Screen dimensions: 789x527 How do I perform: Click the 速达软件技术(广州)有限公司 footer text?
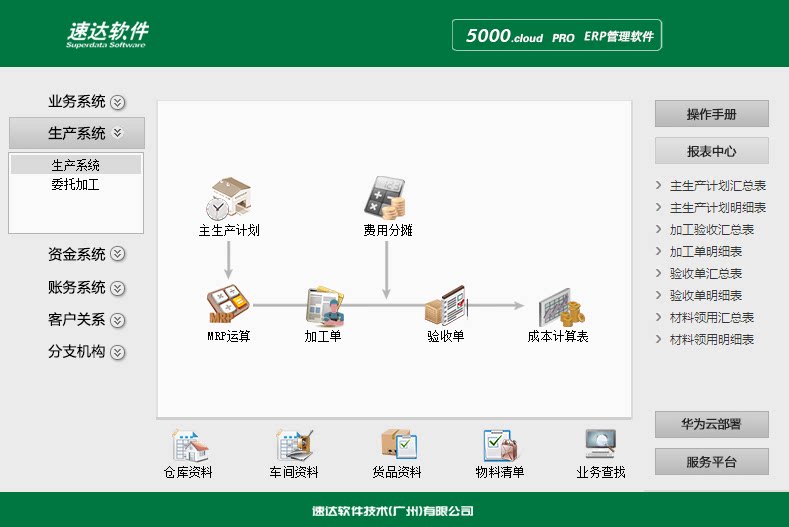tap(392, 511)
